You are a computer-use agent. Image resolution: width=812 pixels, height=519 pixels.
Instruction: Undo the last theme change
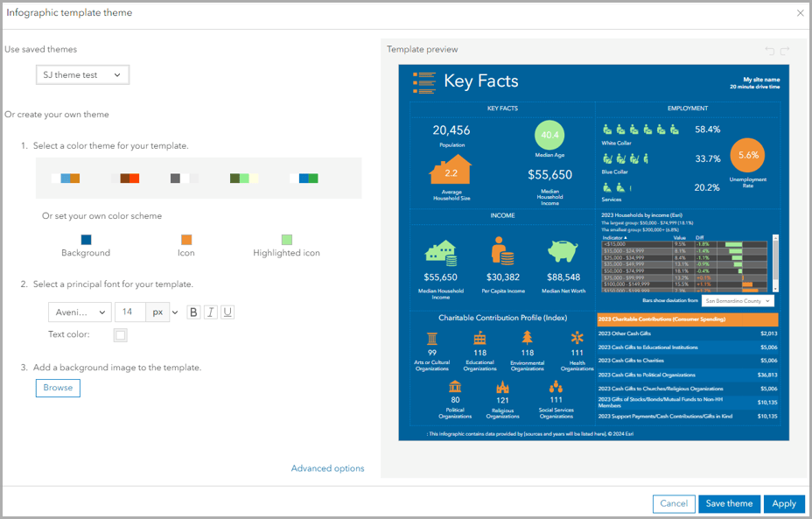(769, 51)
